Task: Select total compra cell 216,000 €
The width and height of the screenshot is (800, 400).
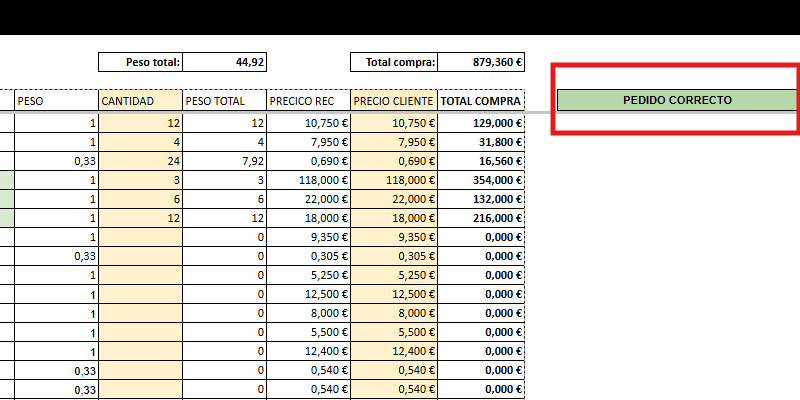Action: click(481, 218)
